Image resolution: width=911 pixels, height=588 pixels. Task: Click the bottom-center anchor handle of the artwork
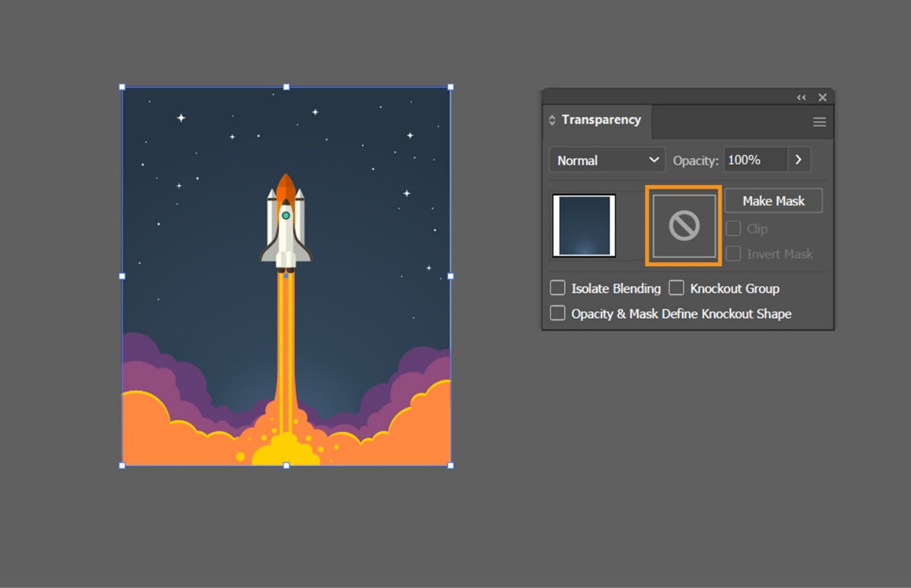[287, 465]
